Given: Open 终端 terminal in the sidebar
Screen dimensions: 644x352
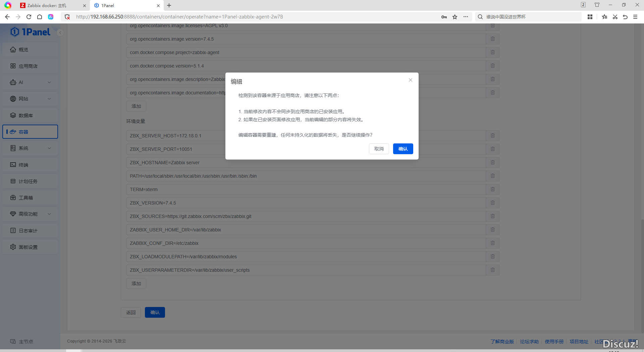Looking at the screenshot, I should [x=30, y=165].
